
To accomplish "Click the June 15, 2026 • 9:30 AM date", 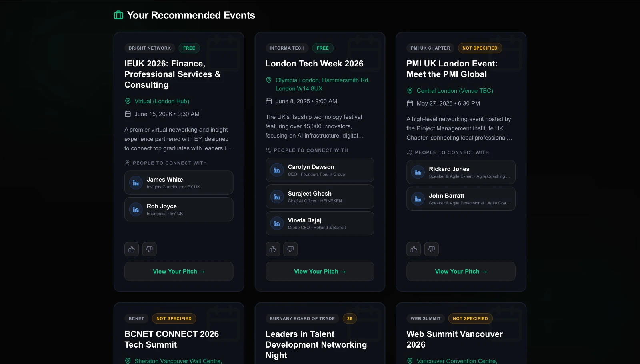I will pyautogui.click(x=167, y=114).
